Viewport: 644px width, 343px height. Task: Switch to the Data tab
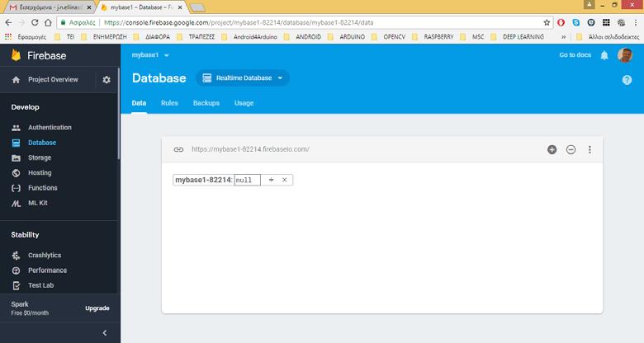click(x=139, y=103)
